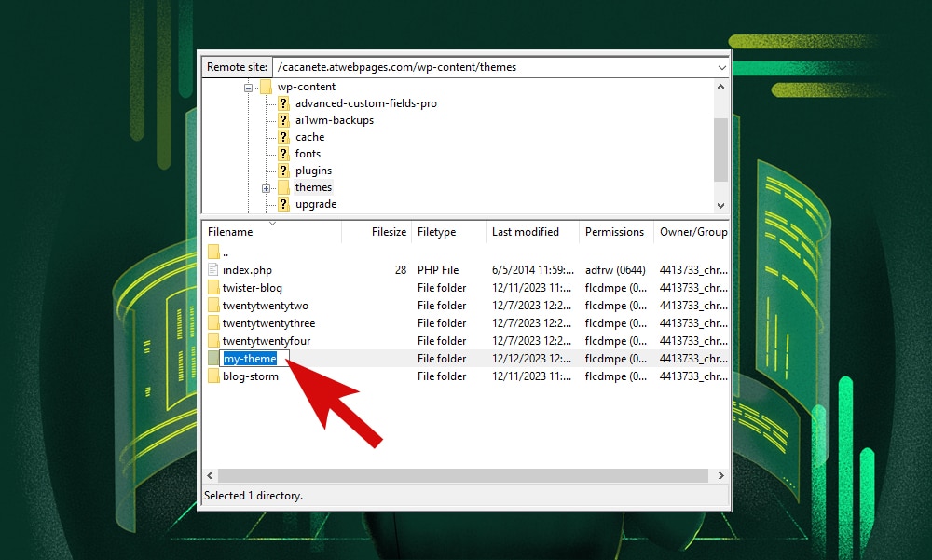Select the twentytwentyfour folder icon
The height and width of the screenshot is (560, 932).
213,340
